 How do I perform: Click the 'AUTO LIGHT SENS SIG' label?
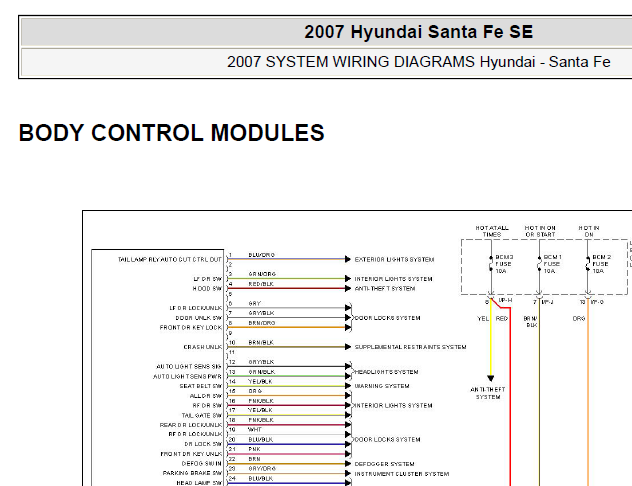click(189, 367)
